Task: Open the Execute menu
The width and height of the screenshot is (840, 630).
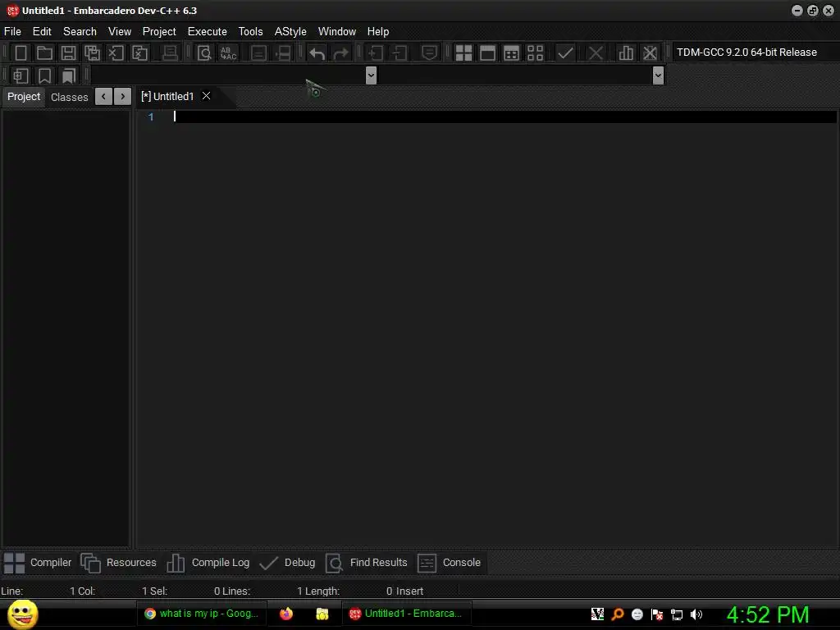Action: [208, 32]
